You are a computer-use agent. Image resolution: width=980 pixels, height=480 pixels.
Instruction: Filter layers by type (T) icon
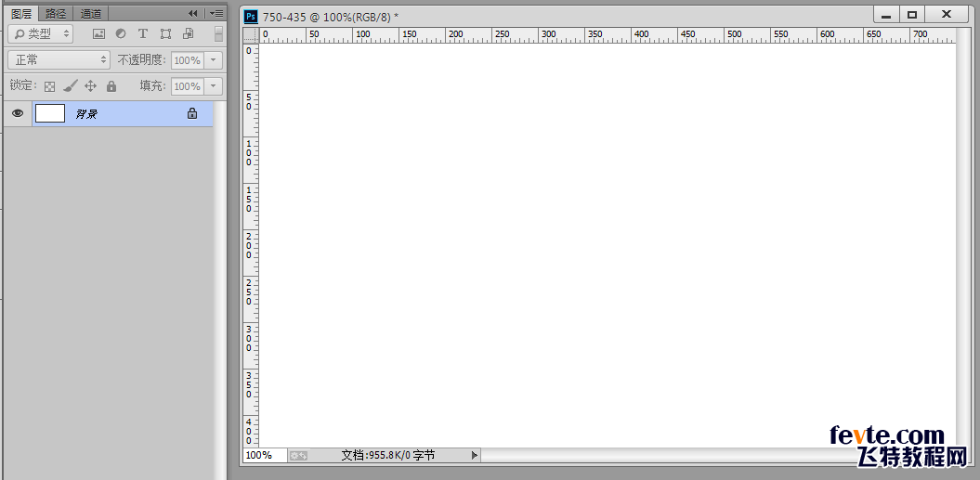143,33
